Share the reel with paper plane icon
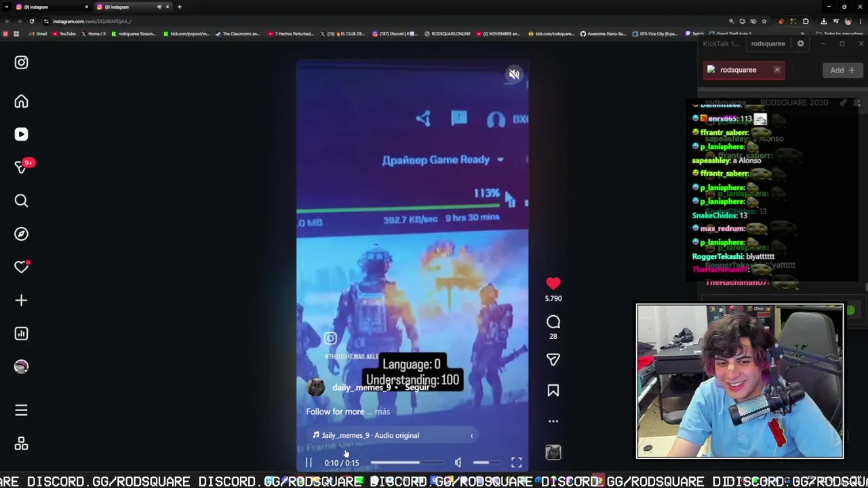Image resolution: width=868 pixels, height=488 pixels. [553, 360]
